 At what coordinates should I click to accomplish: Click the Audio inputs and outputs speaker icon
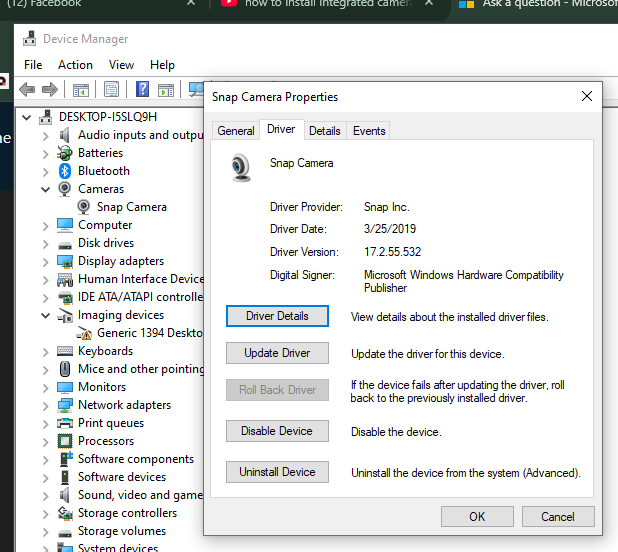65,135
